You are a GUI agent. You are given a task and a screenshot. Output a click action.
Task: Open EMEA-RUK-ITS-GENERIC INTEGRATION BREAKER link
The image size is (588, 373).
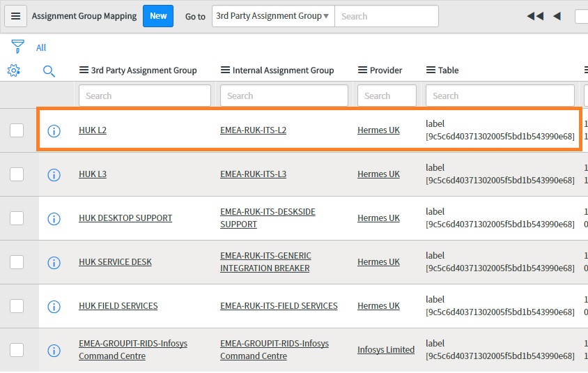(265, 262)
